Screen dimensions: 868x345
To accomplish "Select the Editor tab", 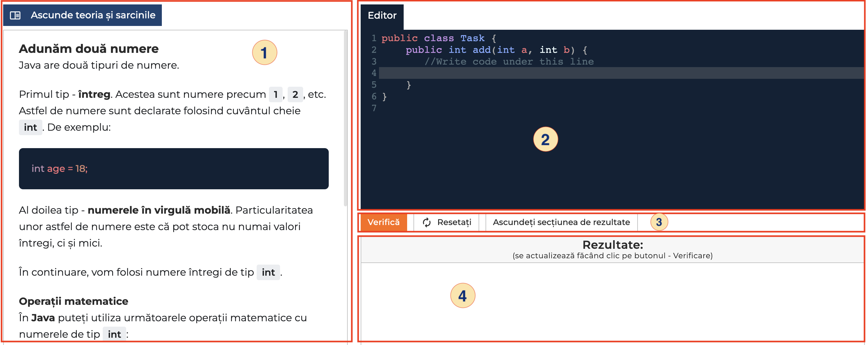I will 382,16.
